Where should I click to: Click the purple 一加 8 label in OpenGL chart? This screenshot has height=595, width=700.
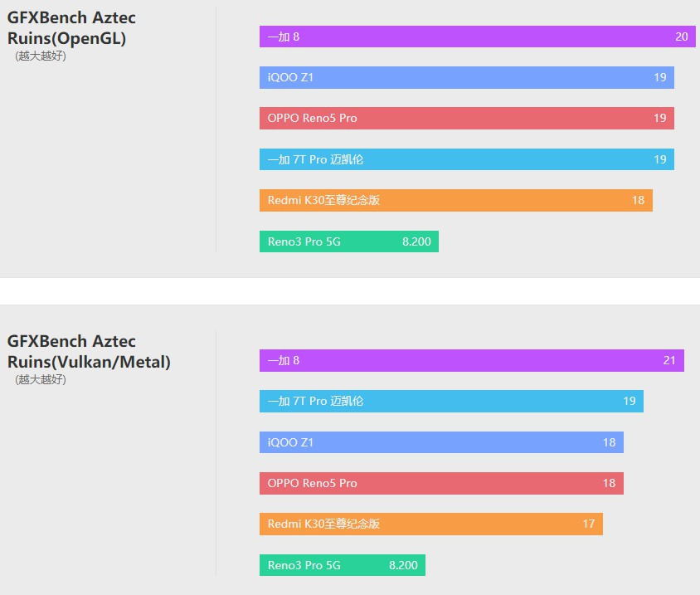coord(284,37)
